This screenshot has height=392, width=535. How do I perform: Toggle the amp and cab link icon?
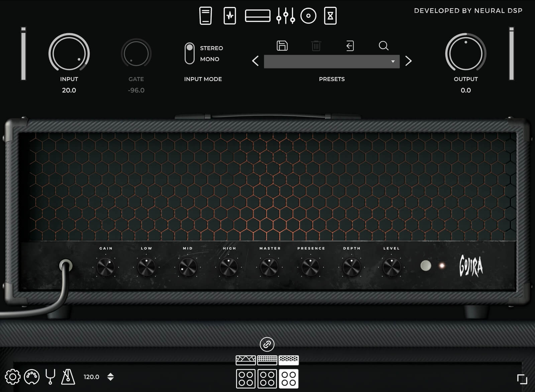pos(267,344)
